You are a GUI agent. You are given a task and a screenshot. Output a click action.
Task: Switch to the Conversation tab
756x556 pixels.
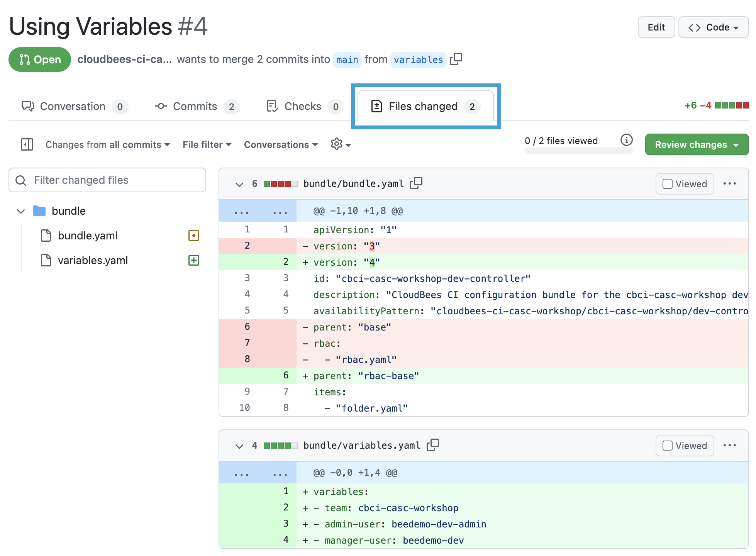click(x=73, y=106)
